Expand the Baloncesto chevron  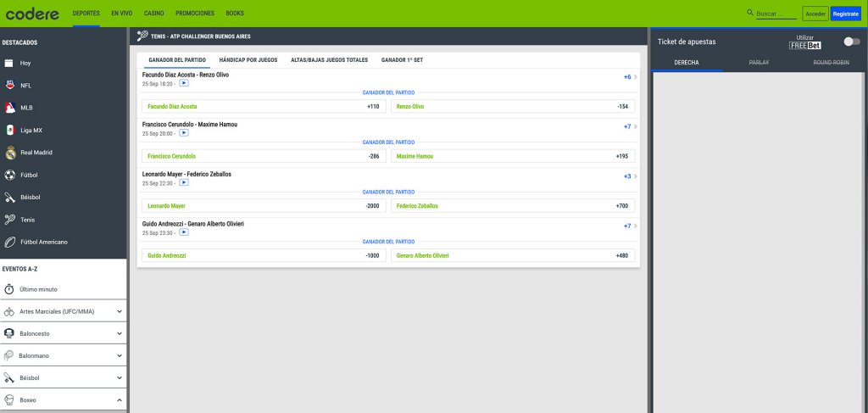(120, 334)
